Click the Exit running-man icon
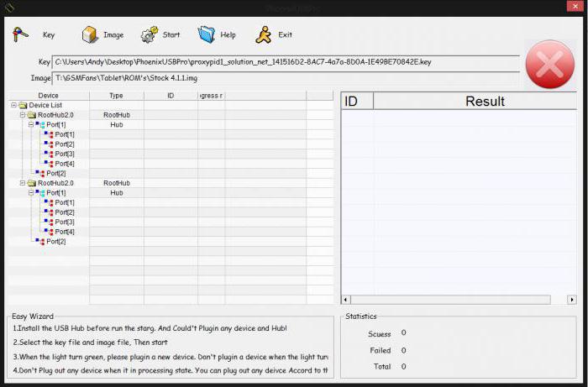This screenshot has width=588, height=387. 265,34
